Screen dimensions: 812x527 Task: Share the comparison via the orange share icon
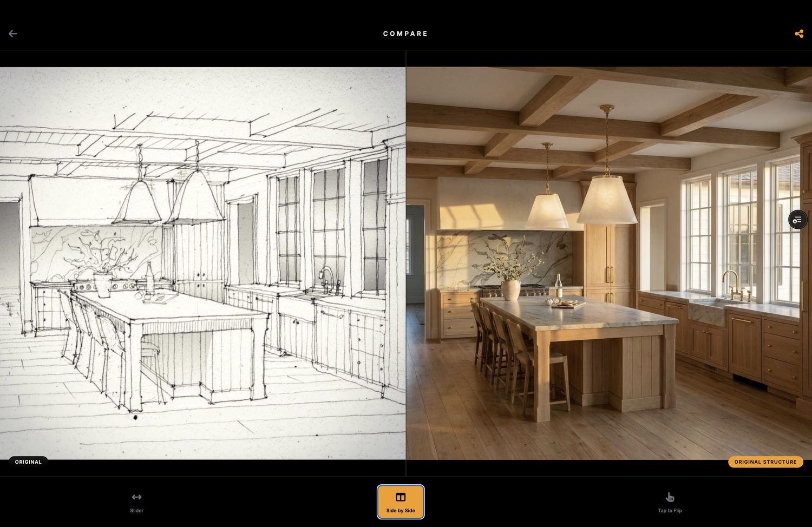click(x=798, y=34)
